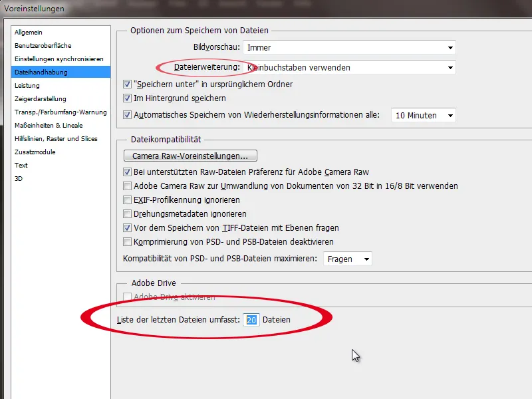Open the 10 Minuten interval dropdown

point(424,115)
